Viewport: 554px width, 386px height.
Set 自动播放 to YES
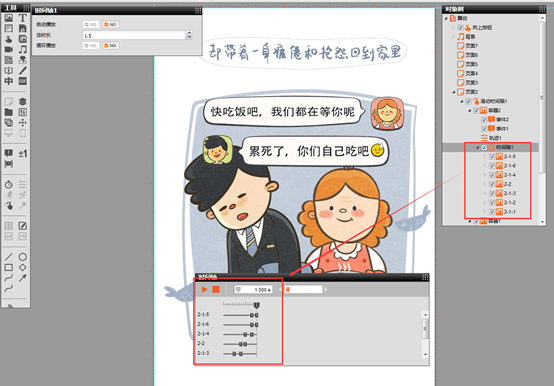pyautogui.click(x=91, y=24)
